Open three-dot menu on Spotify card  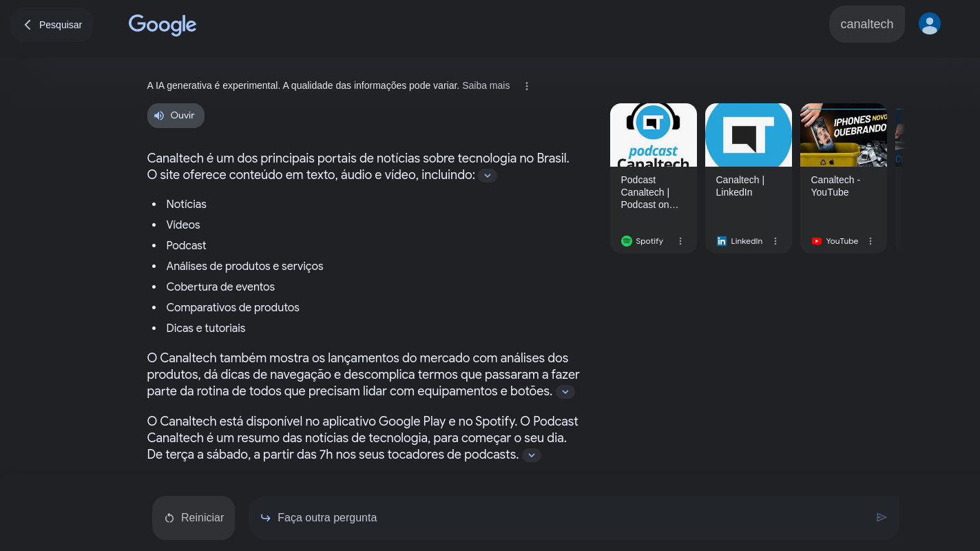point(680,241)
